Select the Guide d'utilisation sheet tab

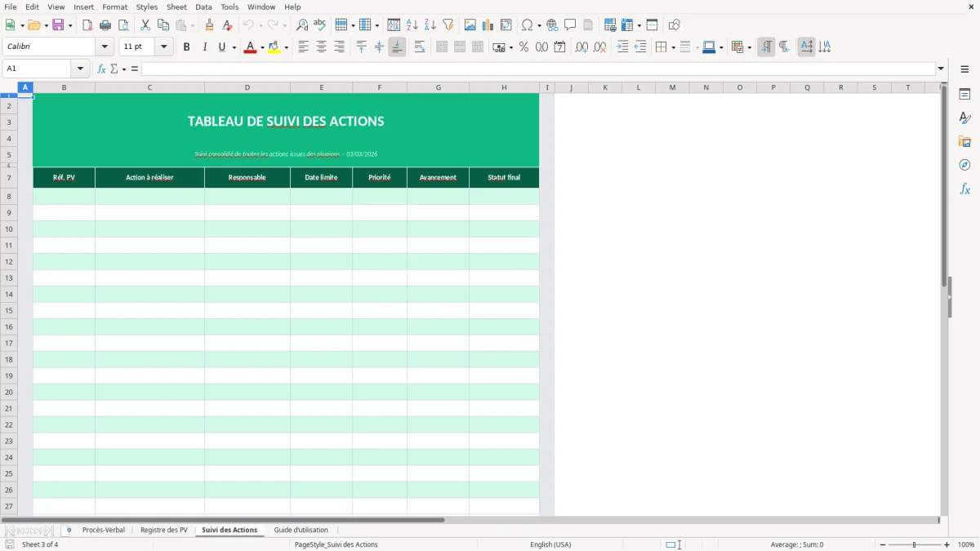point(301,529)
